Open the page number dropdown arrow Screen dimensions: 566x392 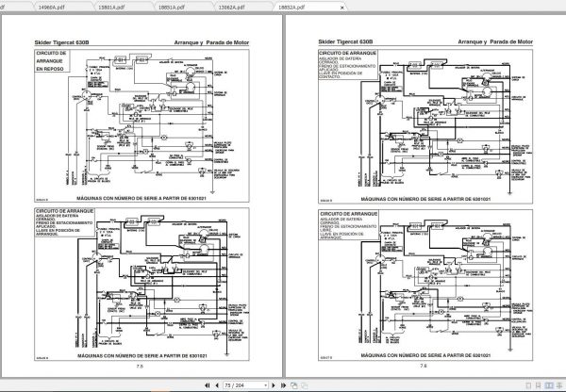click(266, 385)
